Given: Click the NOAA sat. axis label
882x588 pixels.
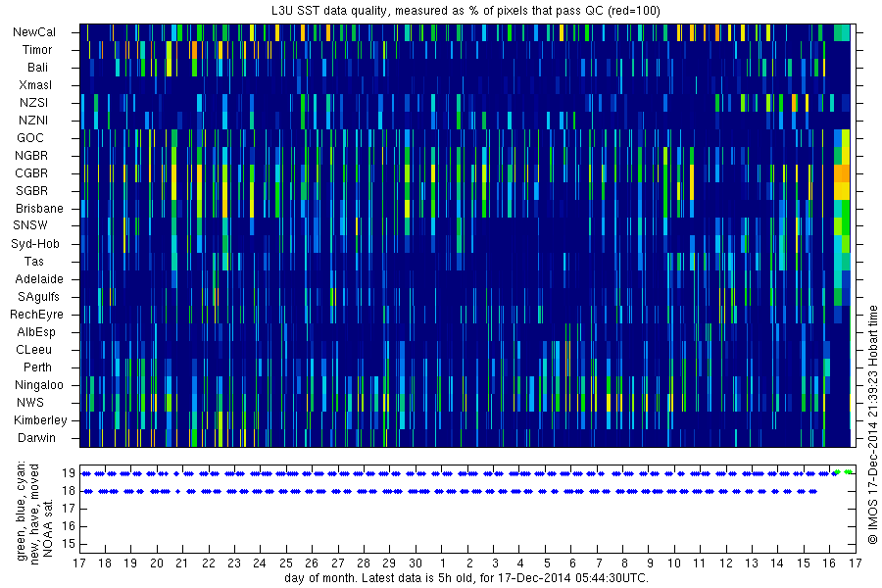Looking at the screenshot, I should pyautogui.click(x=48, y=528).
